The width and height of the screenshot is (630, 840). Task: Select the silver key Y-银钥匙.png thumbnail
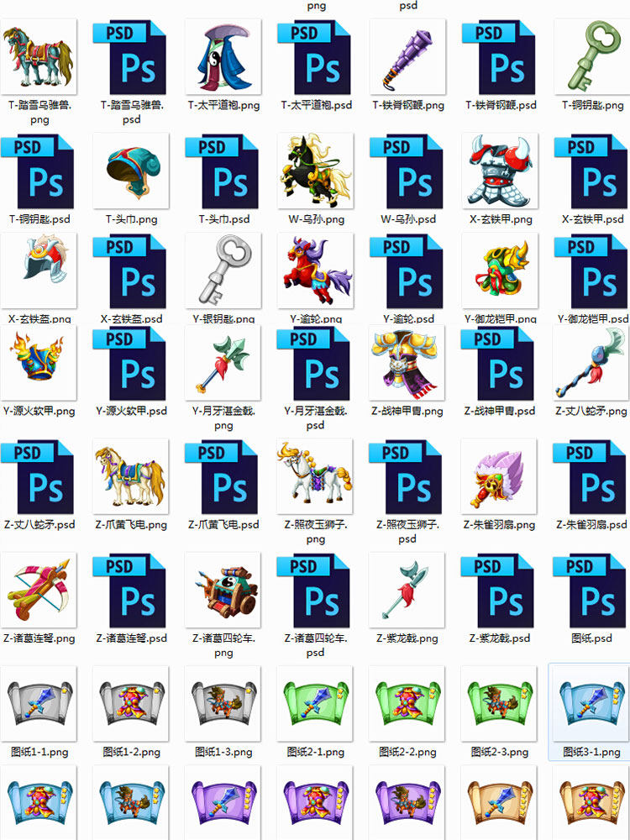223,270
